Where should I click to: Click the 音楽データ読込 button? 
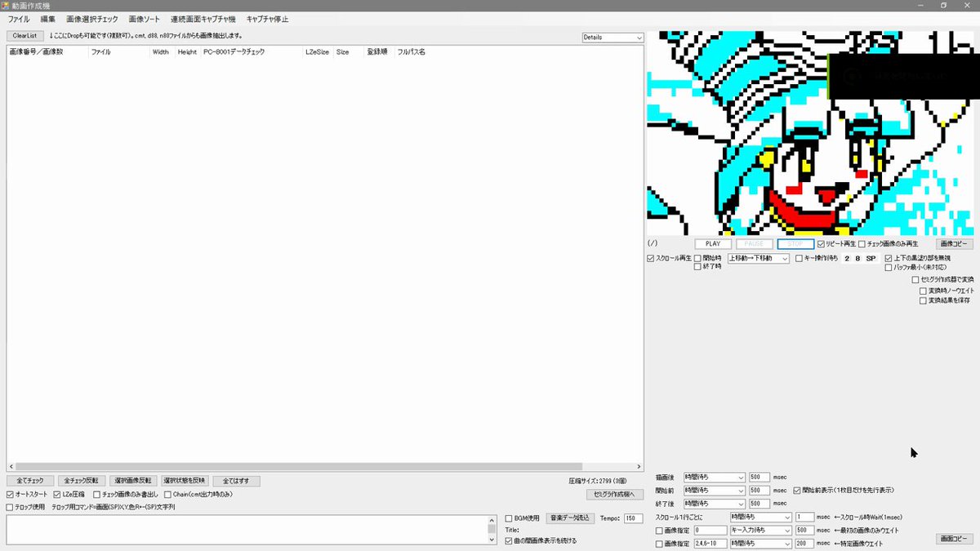(x=569, y=518)
